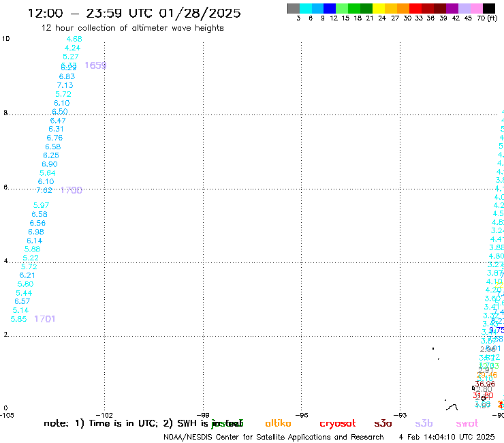504x443 pixels.
Task: Click the -93 longitude axis label
Action: (x=400, y=415)
